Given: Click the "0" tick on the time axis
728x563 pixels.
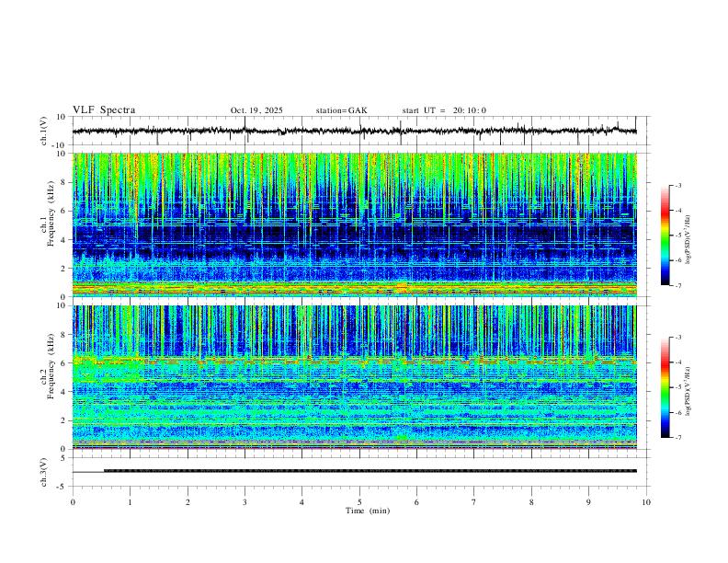Looking at the screenshot, I should (x=73, y=502).
